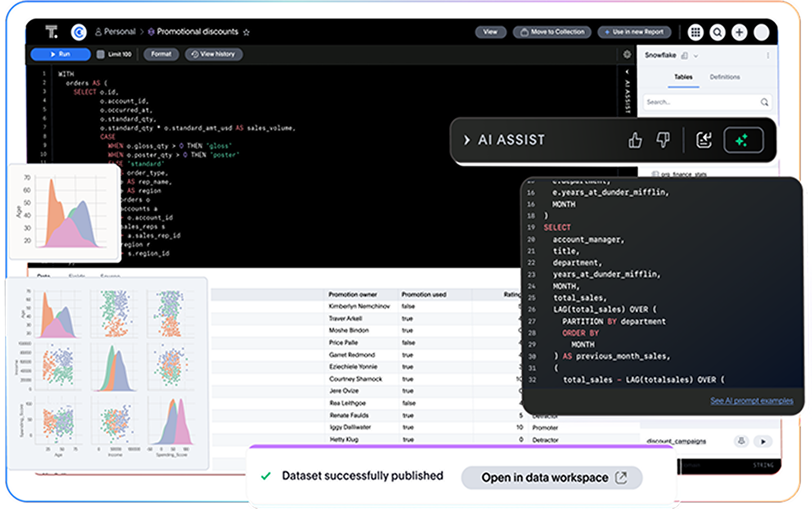Open See AI prompt examples link
This screenshot has width=812, height=509.
(x=751, y=401)
